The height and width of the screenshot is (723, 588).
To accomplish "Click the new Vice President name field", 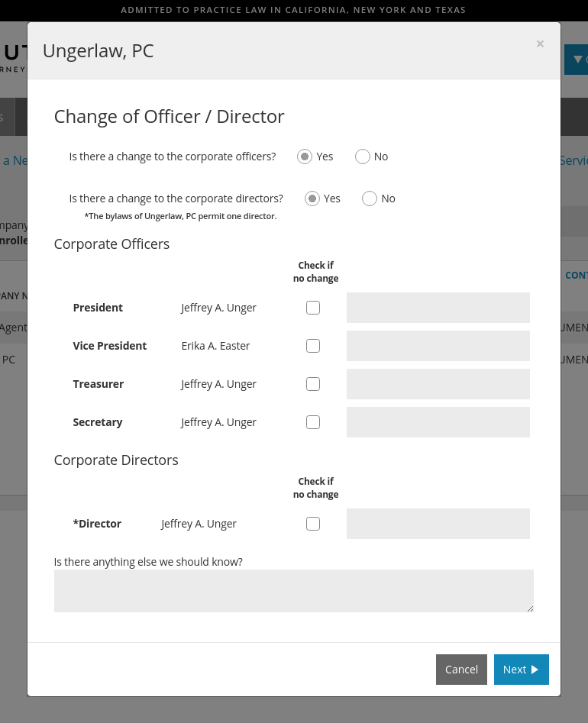I will [438, 346].
